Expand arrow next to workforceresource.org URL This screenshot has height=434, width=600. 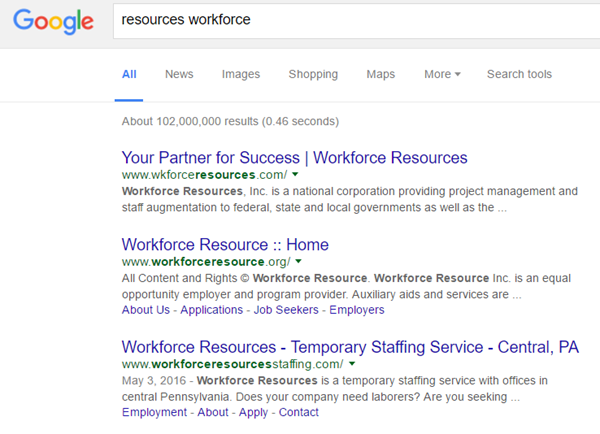(x=299, y=262)
